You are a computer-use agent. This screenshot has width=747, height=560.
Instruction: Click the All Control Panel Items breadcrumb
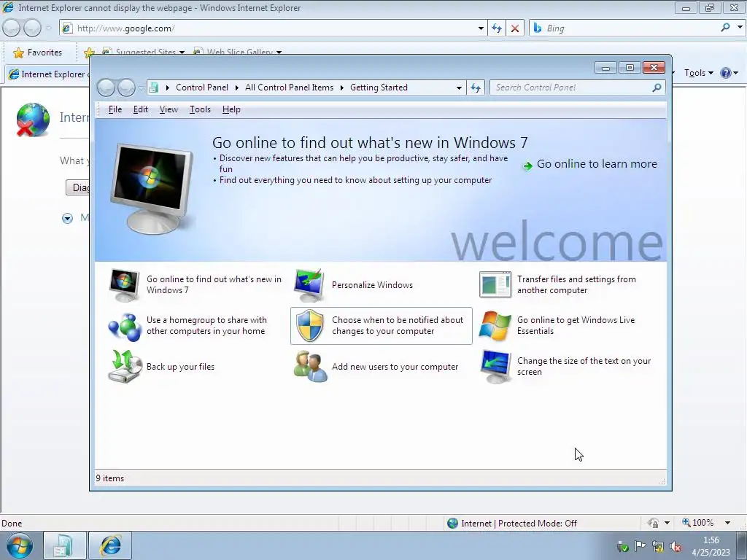(x=289, y=87)
